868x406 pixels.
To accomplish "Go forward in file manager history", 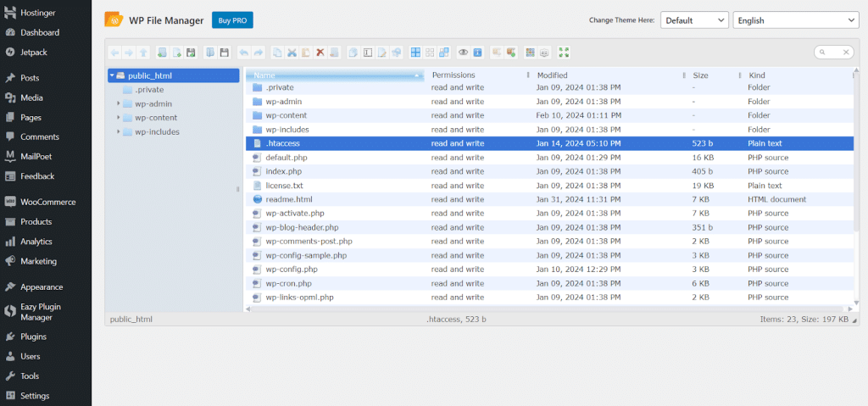I will pos(129,53).
